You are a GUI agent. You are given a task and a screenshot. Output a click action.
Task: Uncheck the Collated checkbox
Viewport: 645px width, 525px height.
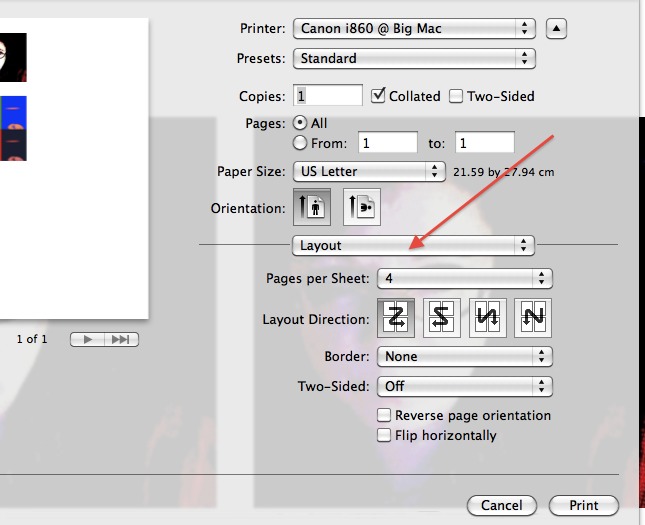(x=378, y=95)
